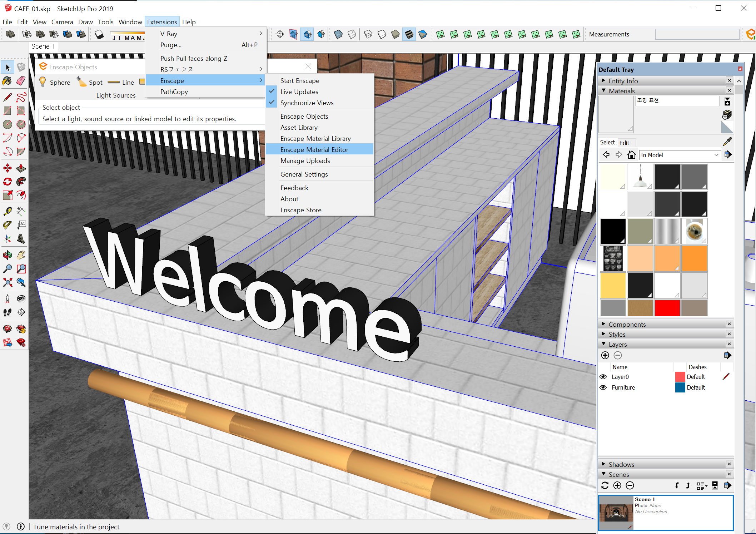Go to In Model home icon

(632, 155)
